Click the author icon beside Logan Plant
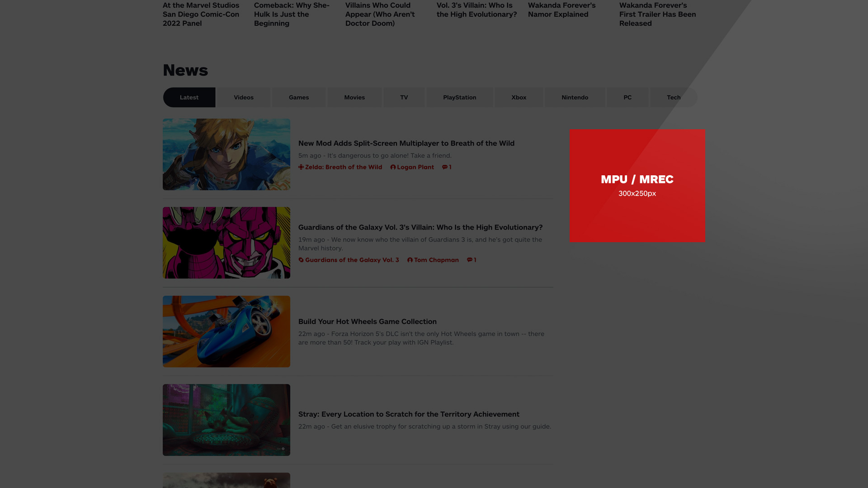This screenshot has width=868, height=488. click(392, 167)
